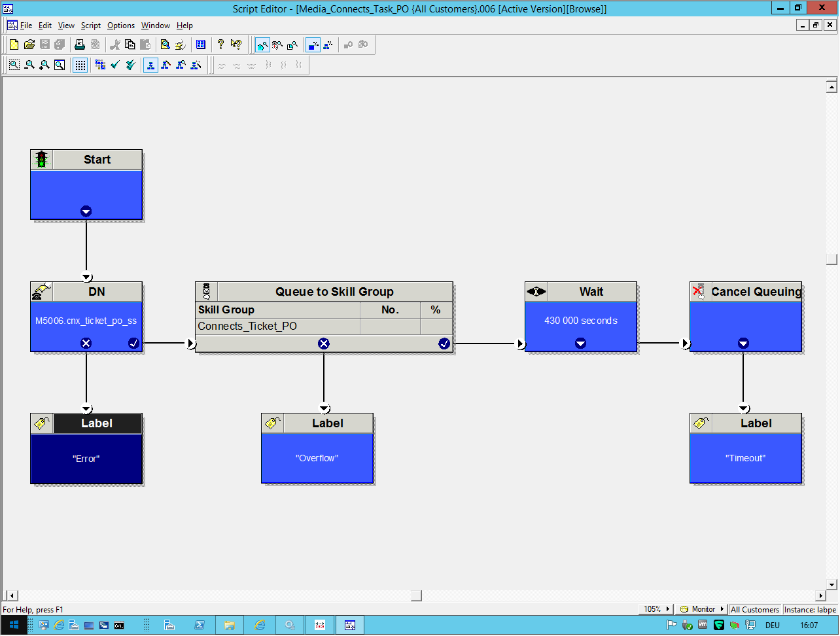Open File Explorer from taskbar
This screenshot has width=840, height=636.
(x=230, y=626)
